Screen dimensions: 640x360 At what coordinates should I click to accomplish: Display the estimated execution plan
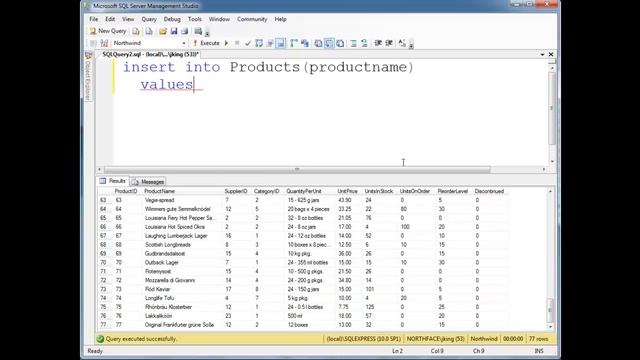259,43
